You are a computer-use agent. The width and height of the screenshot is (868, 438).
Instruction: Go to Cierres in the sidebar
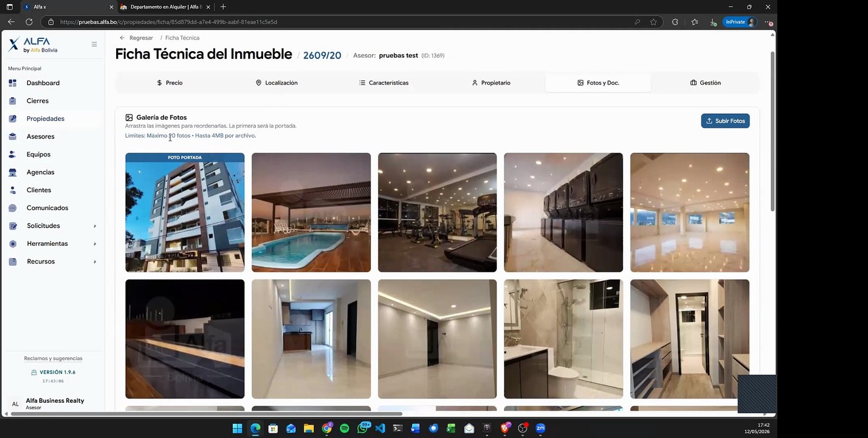click(37, 101)
